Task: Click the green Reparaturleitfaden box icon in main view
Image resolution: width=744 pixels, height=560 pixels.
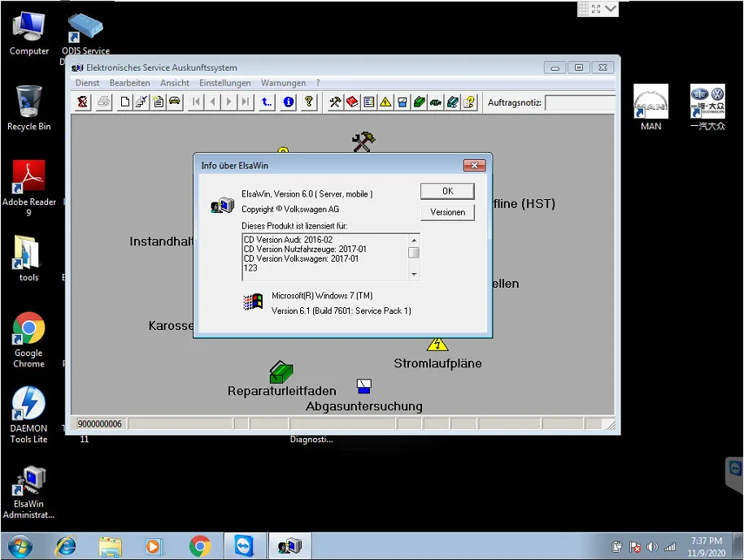Action: coord(281,371)
